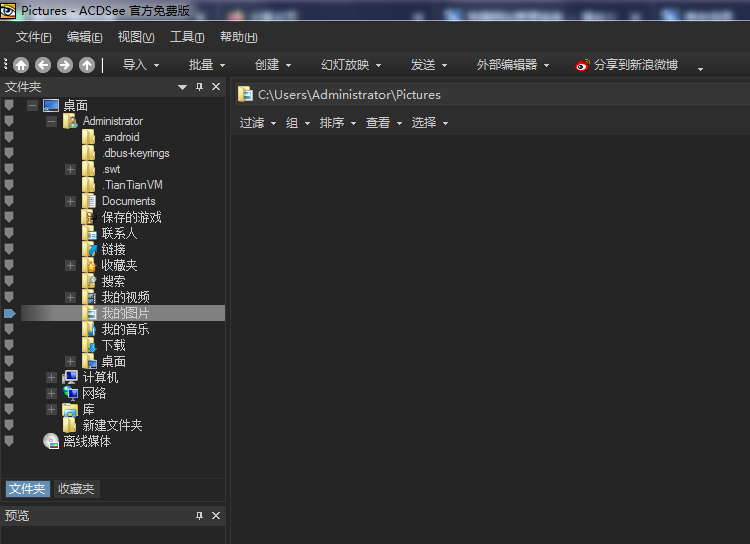Image resolution: width=750 pixels, height=544 pixels.
Task: Toggle the selected marker beside 我的图片
Action: click(10, 313)
